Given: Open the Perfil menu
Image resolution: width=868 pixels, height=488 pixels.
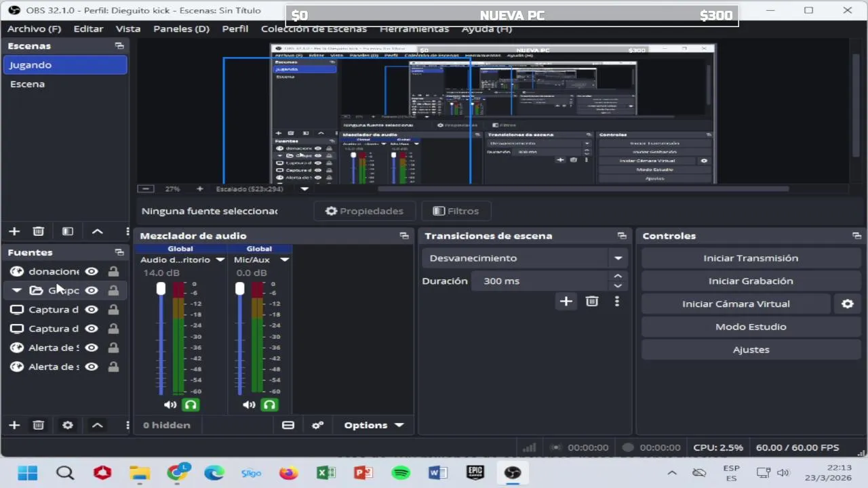Looking at the screenshot, I should click(235, 28).
